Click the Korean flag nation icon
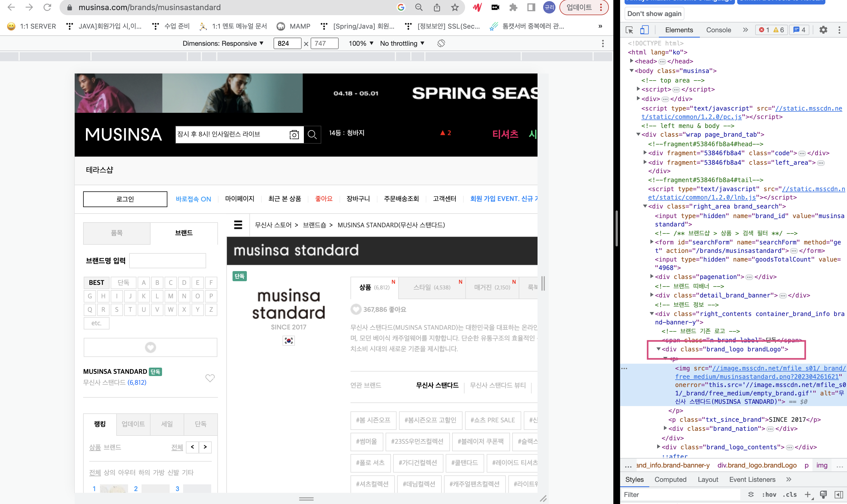Viewport: 847px width, 504px height. click(289, 341)
